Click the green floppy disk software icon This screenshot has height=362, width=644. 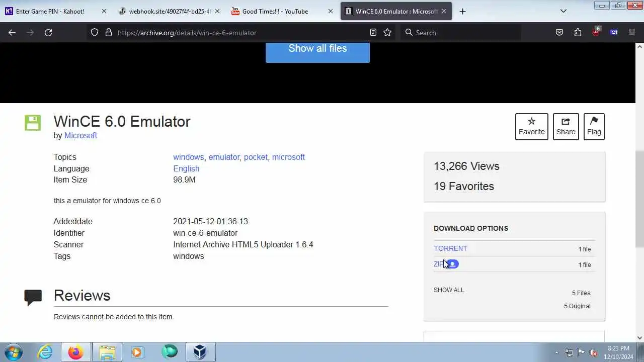point(33,123)
